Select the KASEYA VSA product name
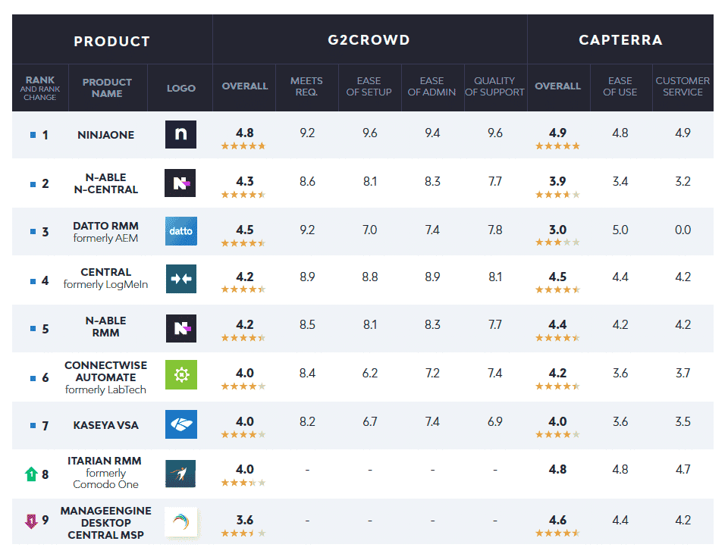 point(106,425)
